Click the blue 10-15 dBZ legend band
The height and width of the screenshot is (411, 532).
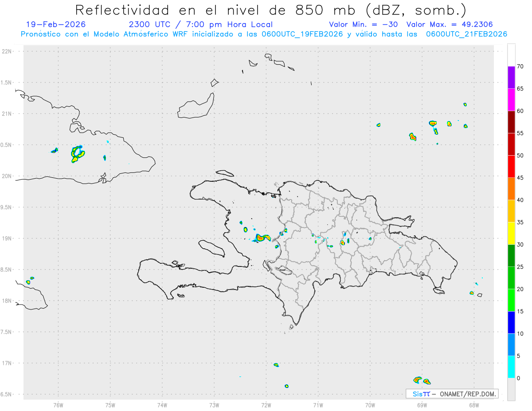tap(511, 322)
